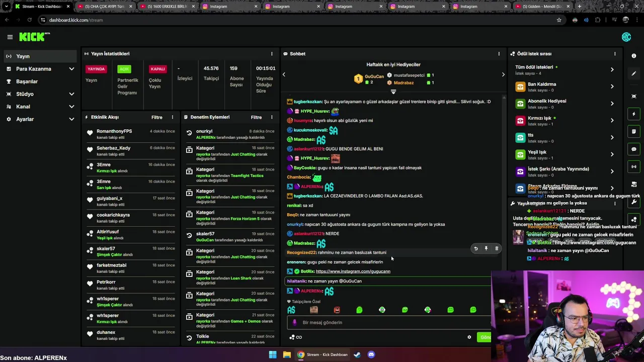This screenshot has height=362, width=644.
Task: Click the camera icon in right toolbar
Action: click(x=634, y=184)
